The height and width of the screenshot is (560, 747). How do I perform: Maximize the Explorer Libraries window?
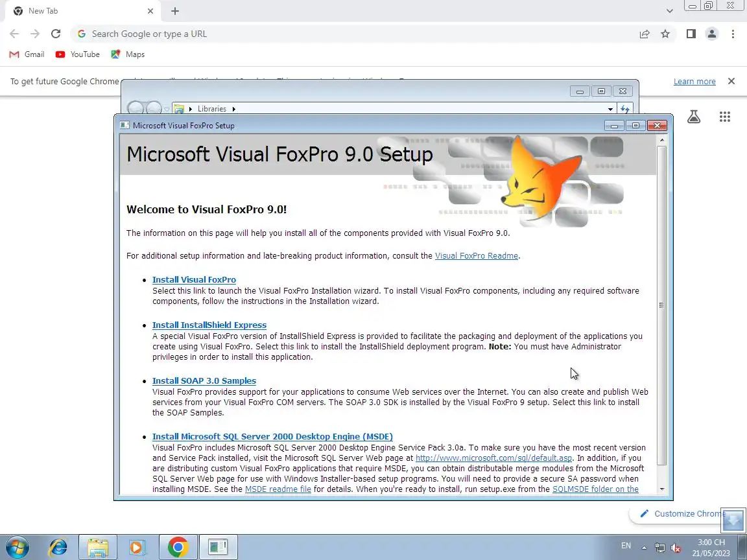coord(601,91)
